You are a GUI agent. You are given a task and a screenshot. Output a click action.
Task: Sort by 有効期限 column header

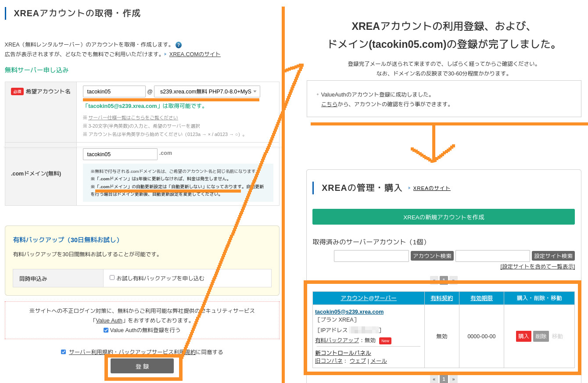click(481, 298)
